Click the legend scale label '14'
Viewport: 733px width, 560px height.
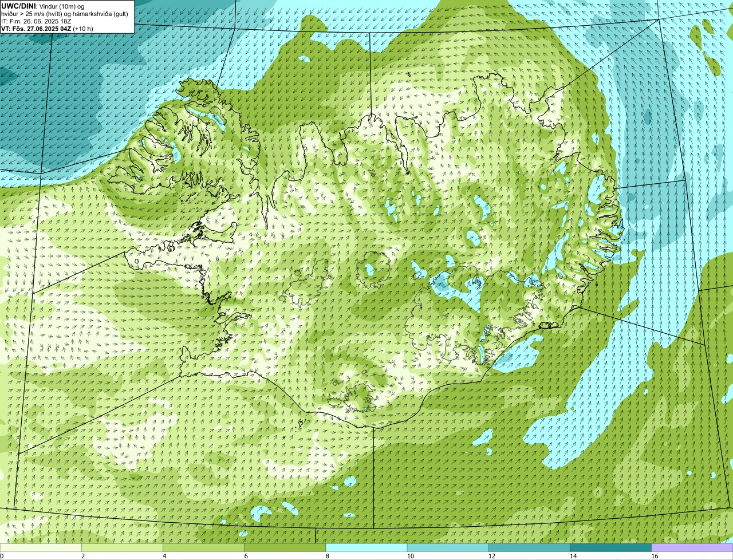click(573, 556)
